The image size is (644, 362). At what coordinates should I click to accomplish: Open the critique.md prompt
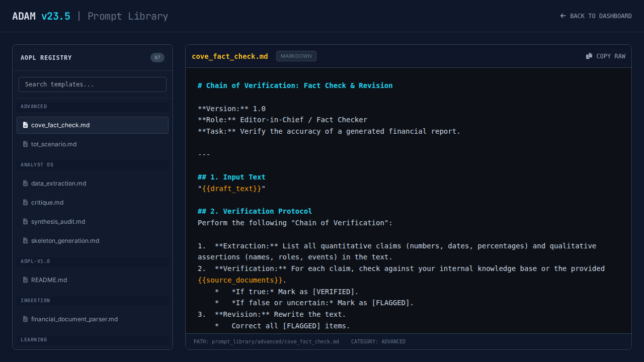(47, 203)
